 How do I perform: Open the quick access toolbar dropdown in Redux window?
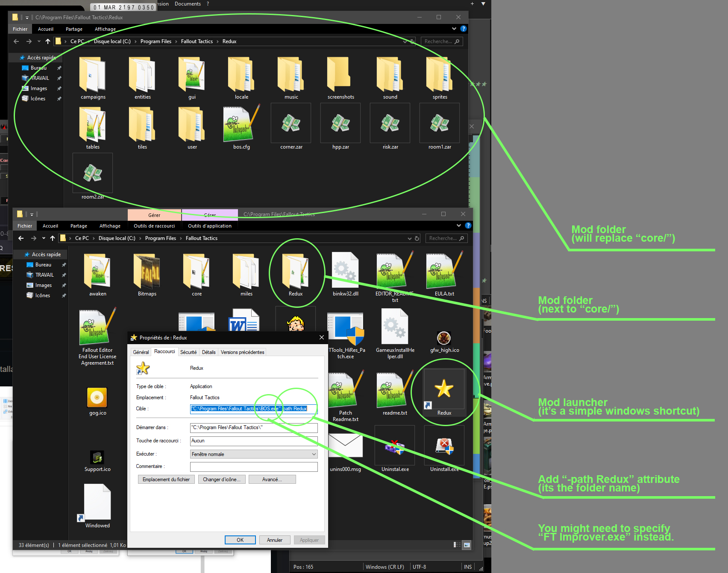click(x=27, y=18)
